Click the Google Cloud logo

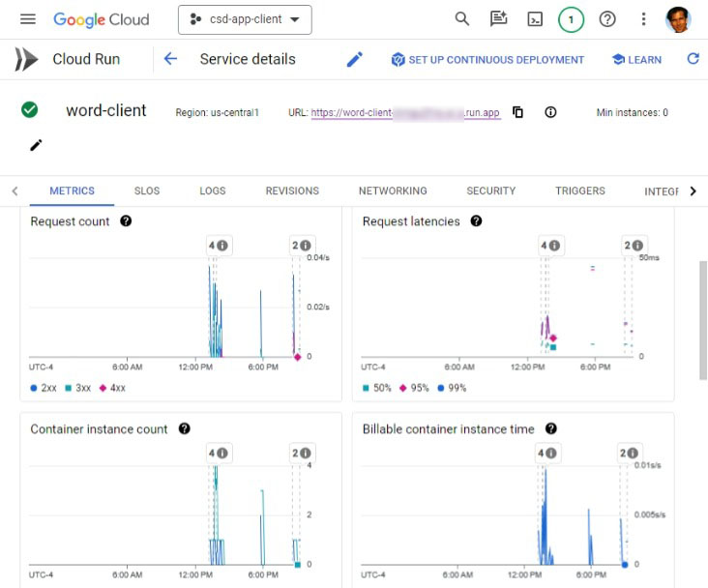click(x=102, y=19)
